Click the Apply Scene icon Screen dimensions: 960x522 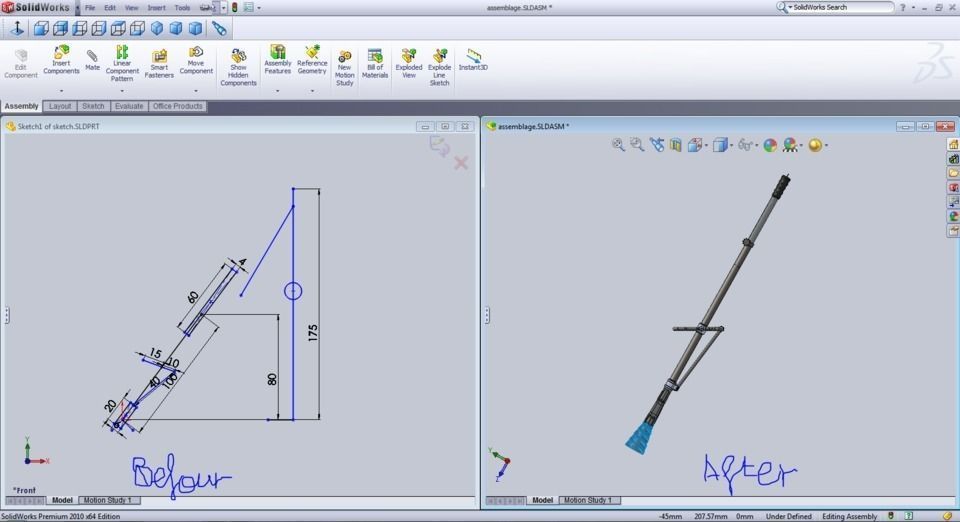790,145
